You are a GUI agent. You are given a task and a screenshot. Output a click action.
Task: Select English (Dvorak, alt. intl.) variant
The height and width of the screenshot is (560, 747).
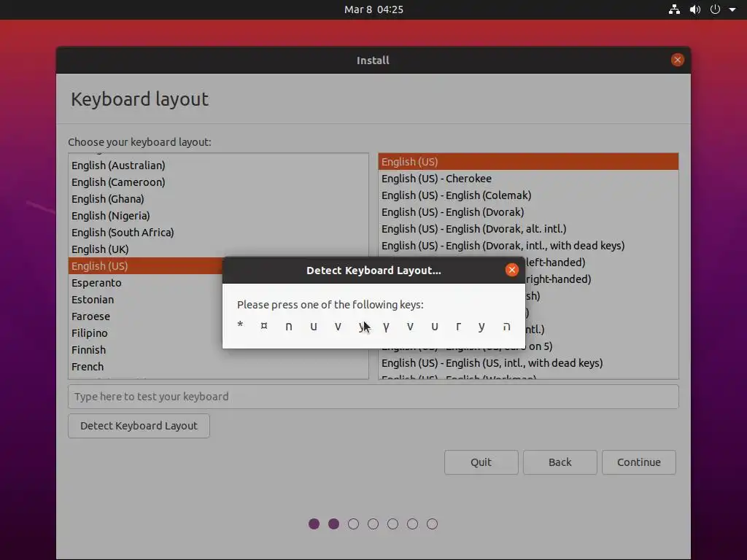(x=528, y=228)
